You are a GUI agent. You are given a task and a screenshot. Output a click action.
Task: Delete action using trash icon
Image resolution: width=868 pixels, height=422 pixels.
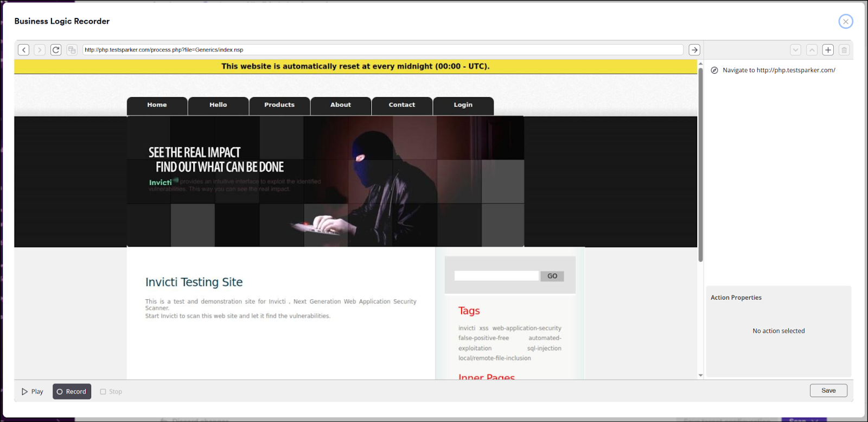coord(844,50)
